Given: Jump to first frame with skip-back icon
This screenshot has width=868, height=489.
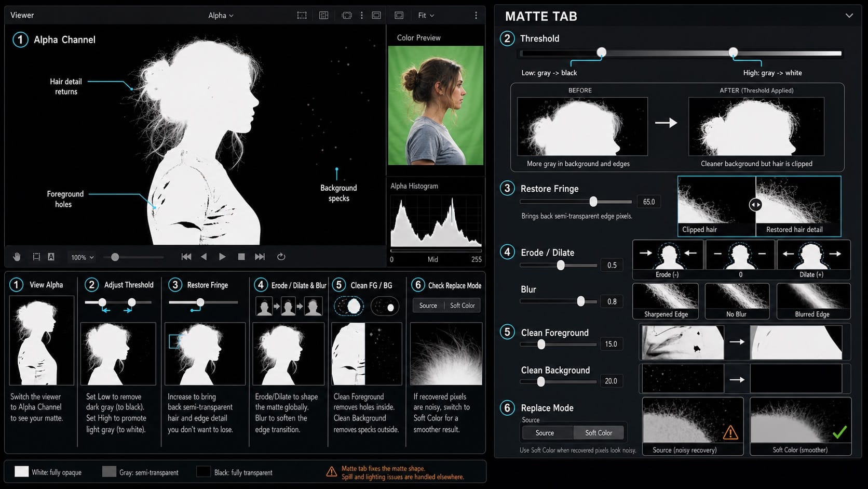Looking at the screenshot, I should pos(186,257).
